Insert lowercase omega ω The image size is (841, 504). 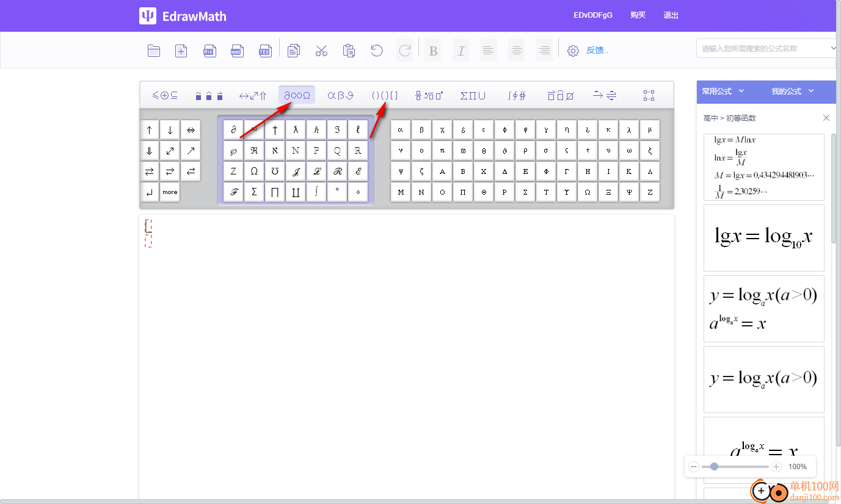(629, 150)
